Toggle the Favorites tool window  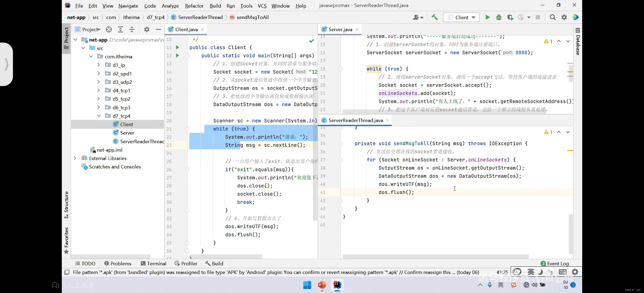click(66, 241)
